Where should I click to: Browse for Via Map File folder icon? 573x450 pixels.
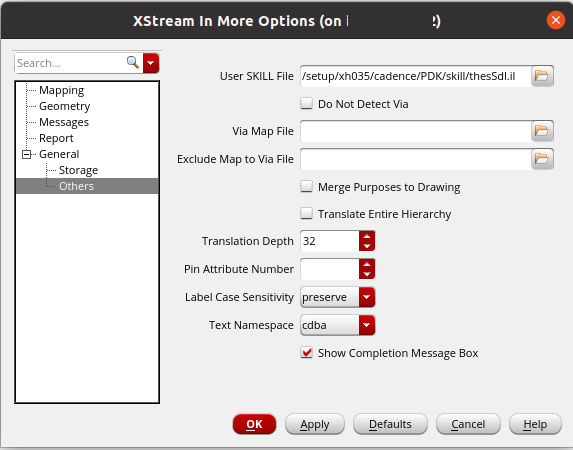542,131
